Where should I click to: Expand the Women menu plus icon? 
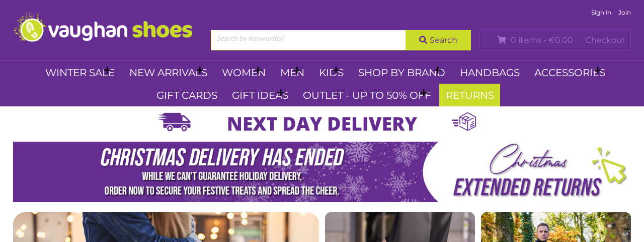[x=258, y=70]
